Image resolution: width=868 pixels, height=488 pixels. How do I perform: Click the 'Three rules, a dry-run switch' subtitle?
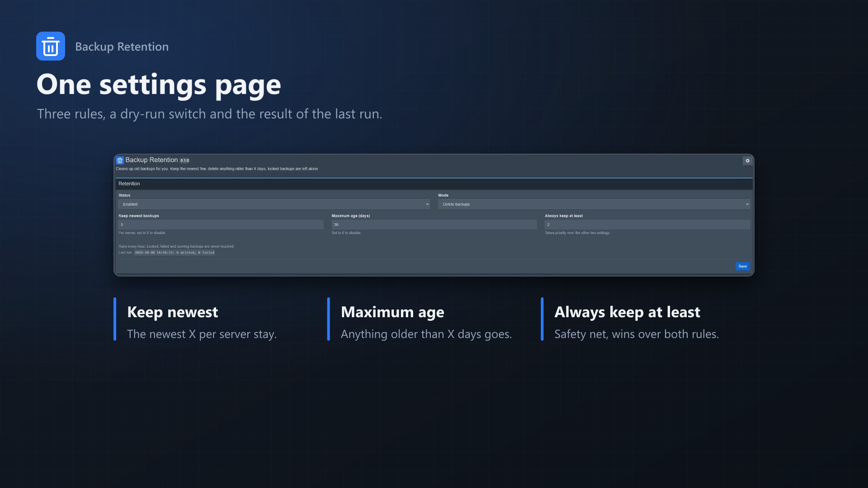tap(209, 114)
